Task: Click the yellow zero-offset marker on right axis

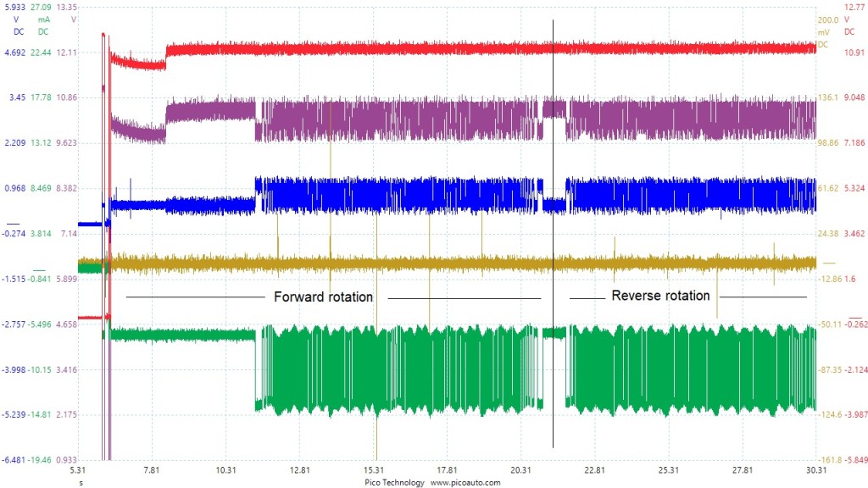Action: (829, 263)
